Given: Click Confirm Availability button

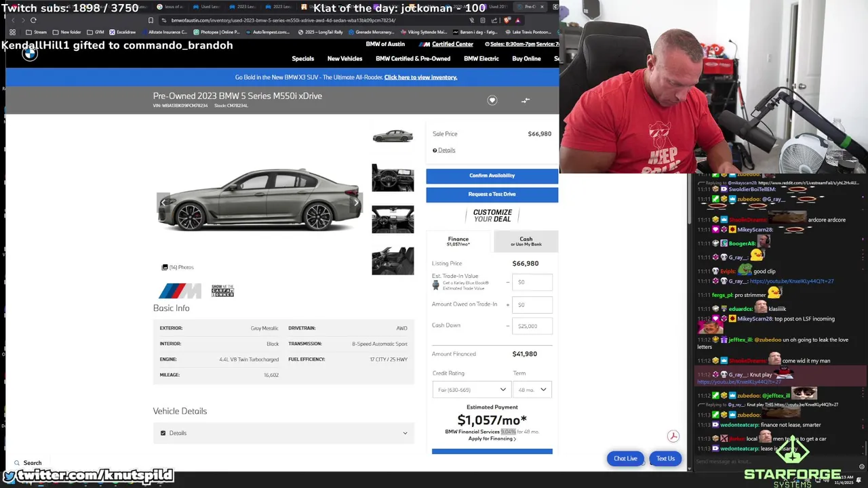Looking at the screenshot, I should click(492, 176).
